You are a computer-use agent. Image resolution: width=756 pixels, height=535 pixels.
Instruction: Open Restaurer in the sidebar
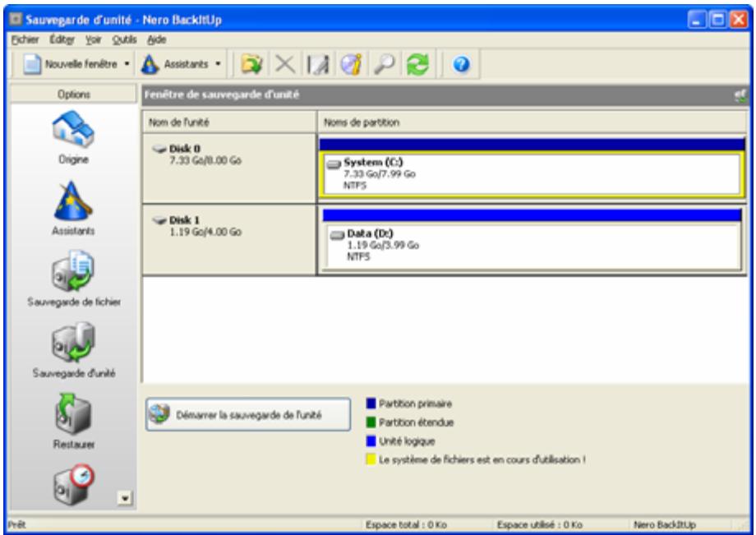coord(73,422)
